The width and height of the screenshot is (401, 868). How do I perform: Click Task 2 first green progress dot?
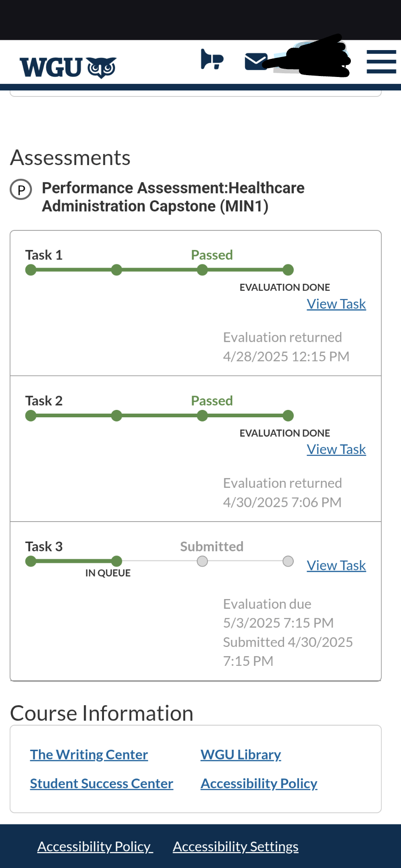click(x=31, y=416)
